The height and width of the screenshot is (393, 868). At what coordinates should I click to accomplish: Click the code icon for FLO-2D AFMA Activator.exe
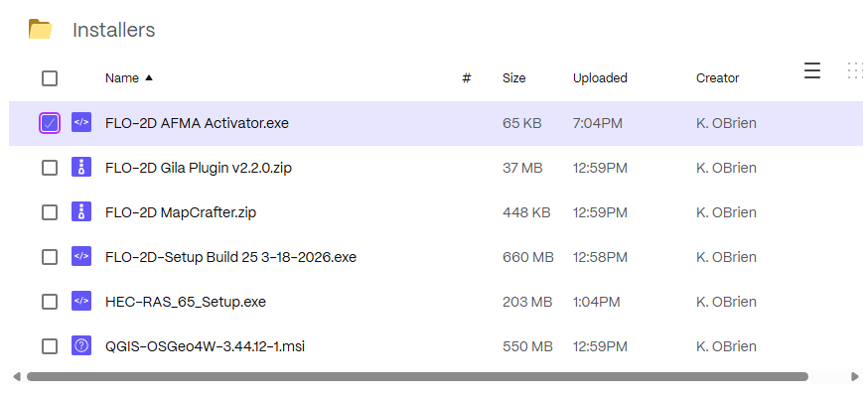(81, 122)
